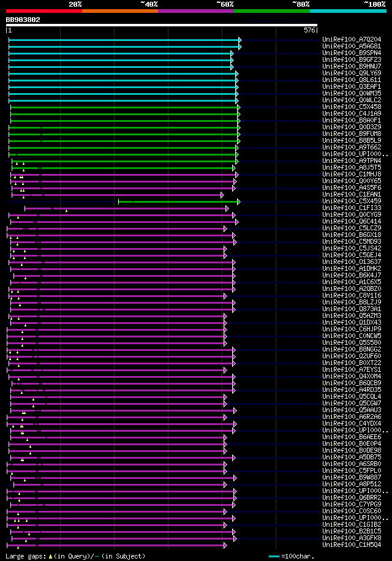Select UniRef100_B6AEE6 label
The width and height of the screenshot is (392, 561).
point(352,437)
